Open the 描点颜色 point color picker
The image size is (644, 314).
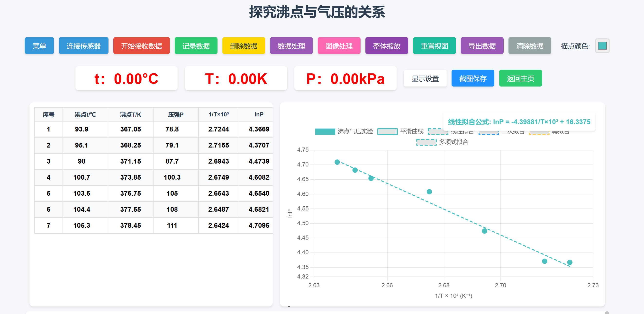602,46
